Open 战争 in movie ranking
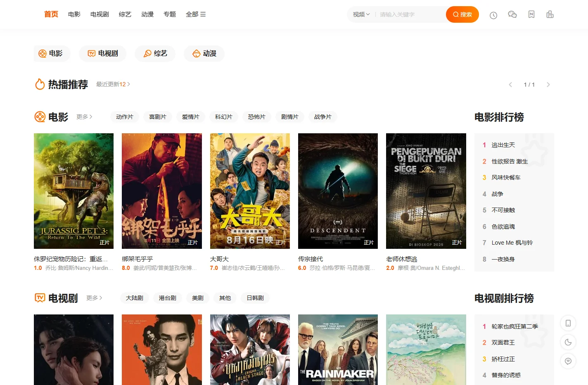This screenshot has height=385, width=588. [x=497, y=194]
